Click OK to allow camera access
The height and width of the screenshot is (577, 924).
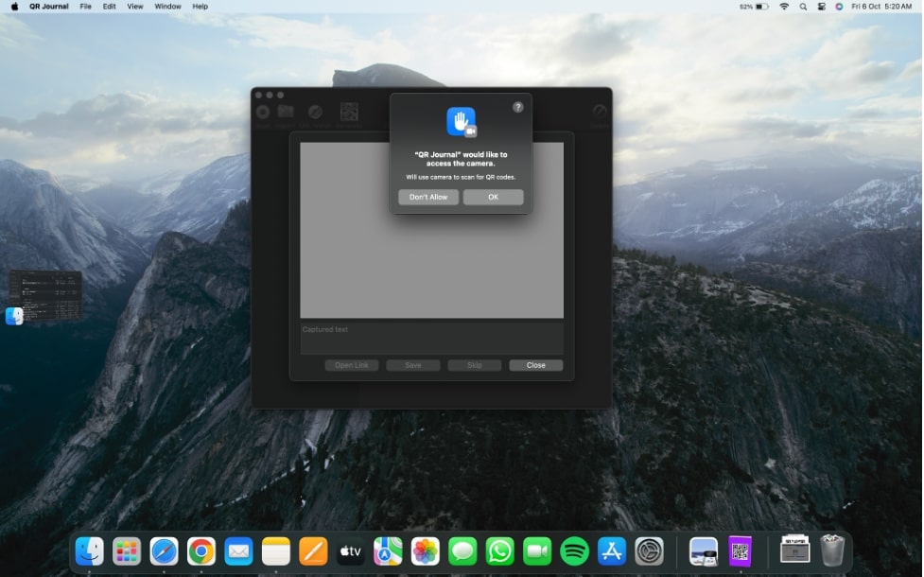click(x=493, y=197)
